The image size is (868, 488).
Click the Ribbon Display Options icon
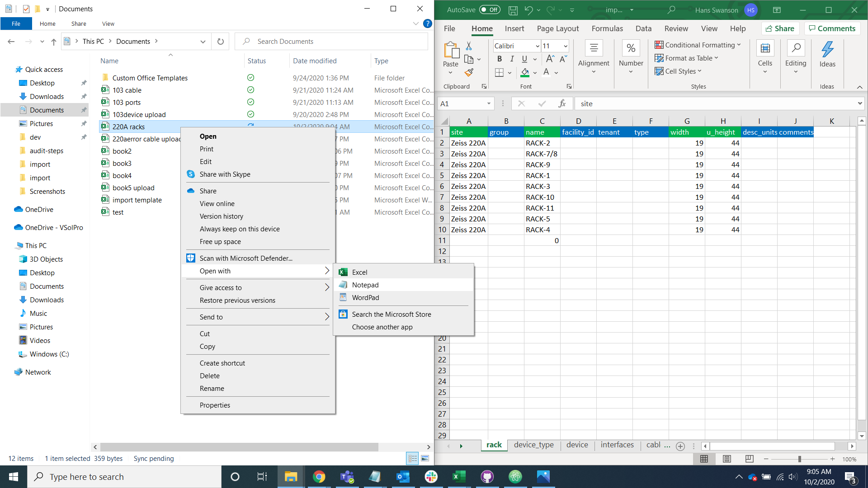[777, 10]
